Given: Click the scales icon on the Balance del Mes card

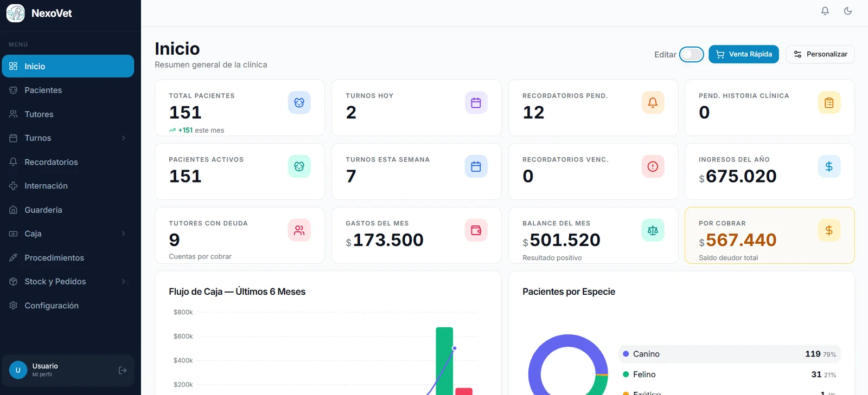Looking at the screenshot, I should [653, 230].
